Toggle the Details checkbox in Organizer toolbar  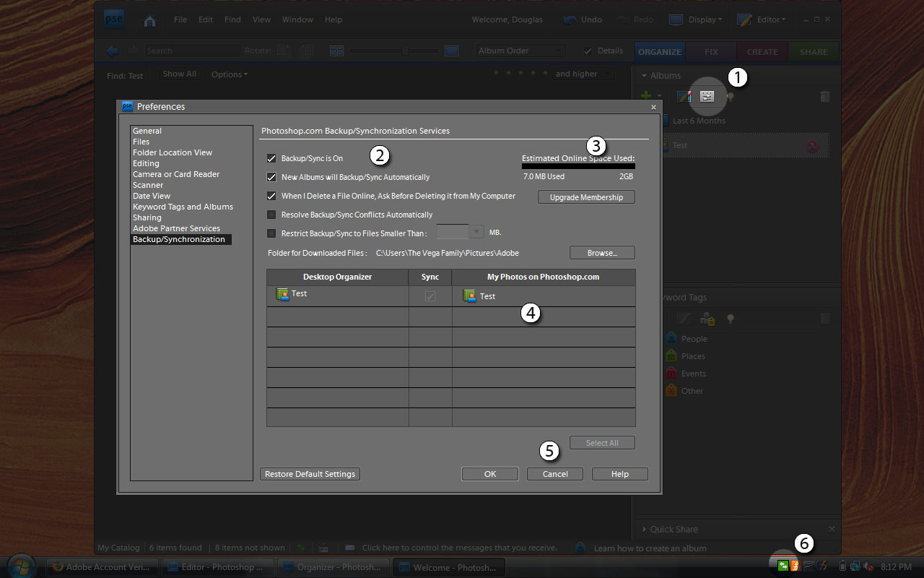pos(588,51)
